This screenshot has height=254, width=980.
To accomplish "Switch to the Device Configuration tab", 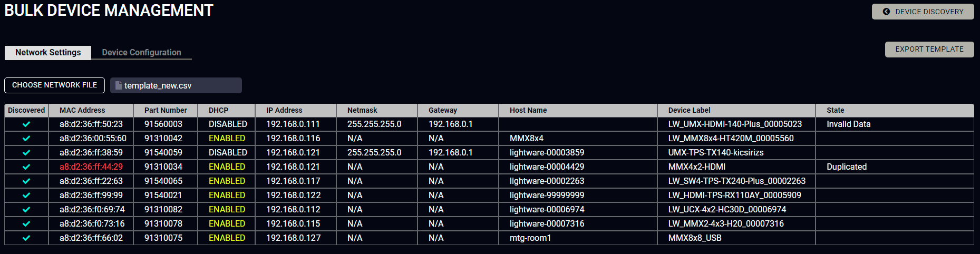I will [141, 53].
